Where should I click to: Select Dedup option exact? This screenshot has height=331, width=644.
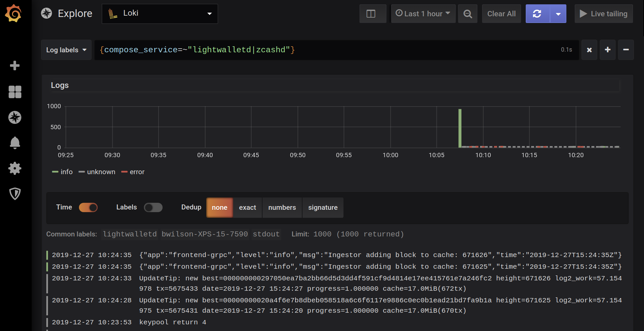248,207
